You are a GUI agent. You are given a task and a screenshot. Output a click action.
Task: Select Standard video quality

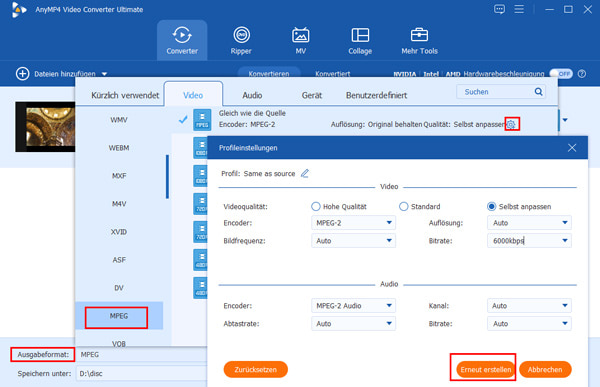coord(404,207)
